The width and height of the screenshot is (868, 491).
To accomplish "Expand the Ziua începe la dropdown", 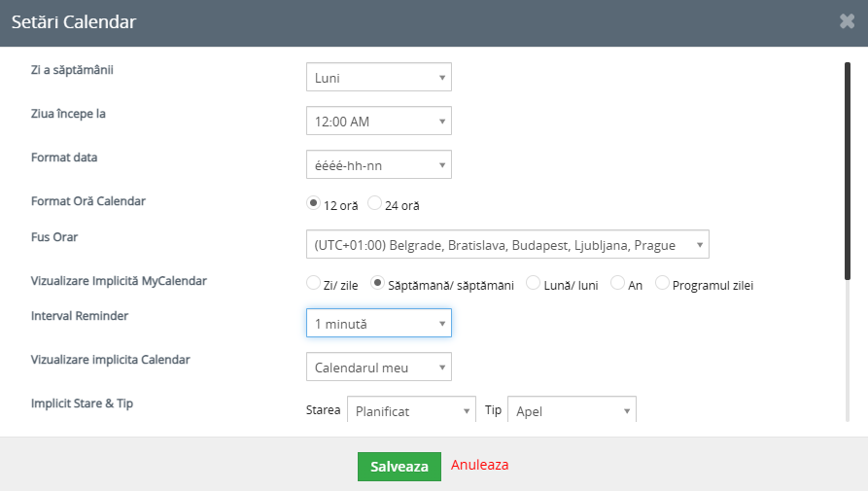I will (x=379, y=121).
